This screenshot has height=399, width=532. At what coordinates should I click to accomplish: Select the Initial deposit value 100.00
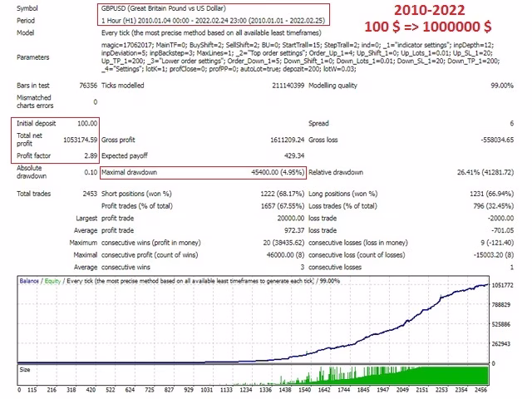click(x=87, y=124)
